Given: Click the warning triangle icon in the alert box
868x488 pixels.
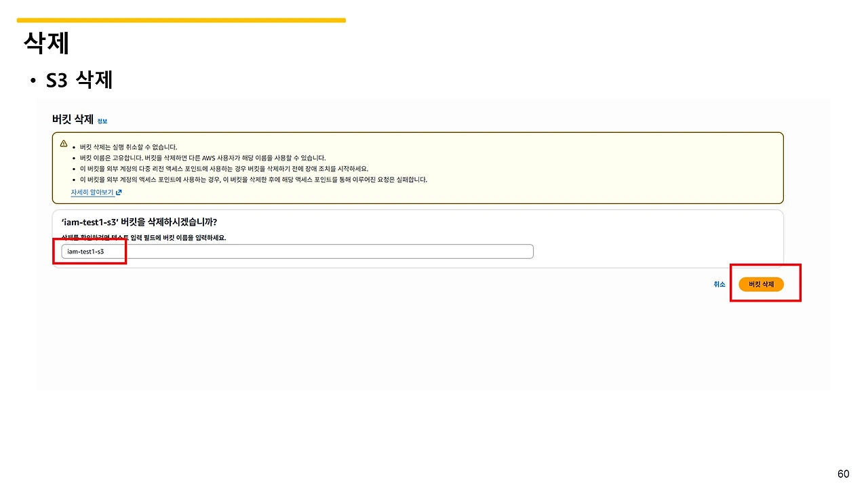Looking at the screenshot, I should (64, 144).
